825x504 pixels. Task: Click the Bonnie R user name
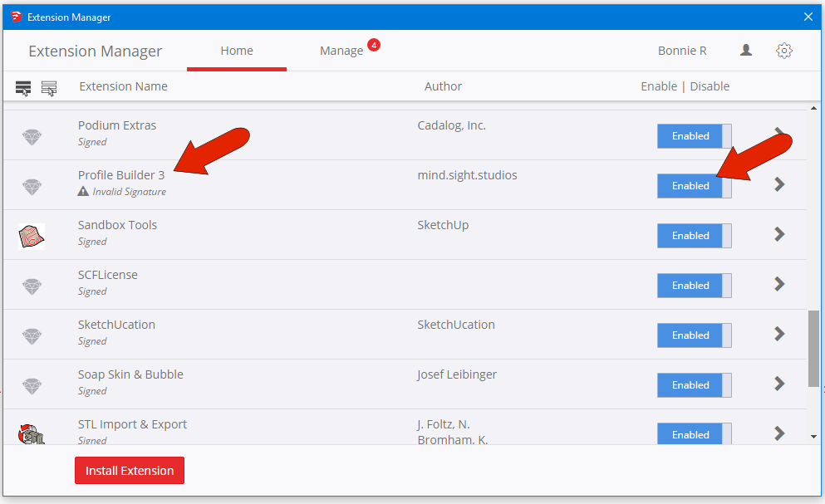click(x=682, y=51)
